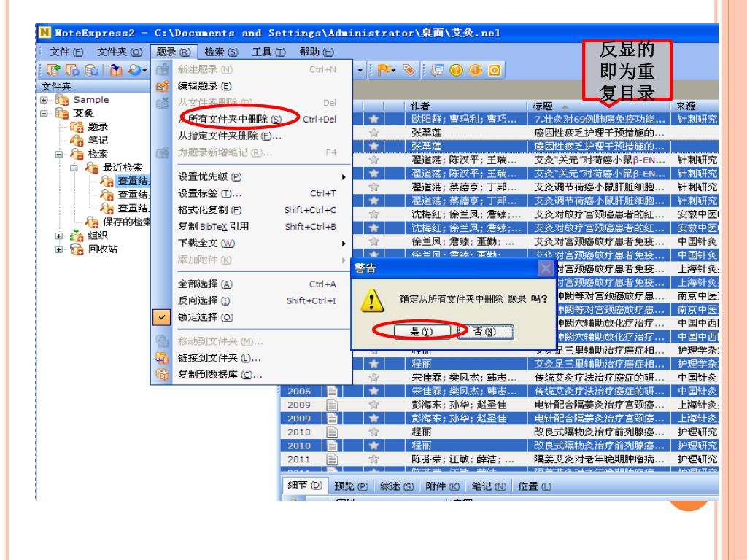Toggle the star on the highlighted 张翠莲 row

click(374, 146)
